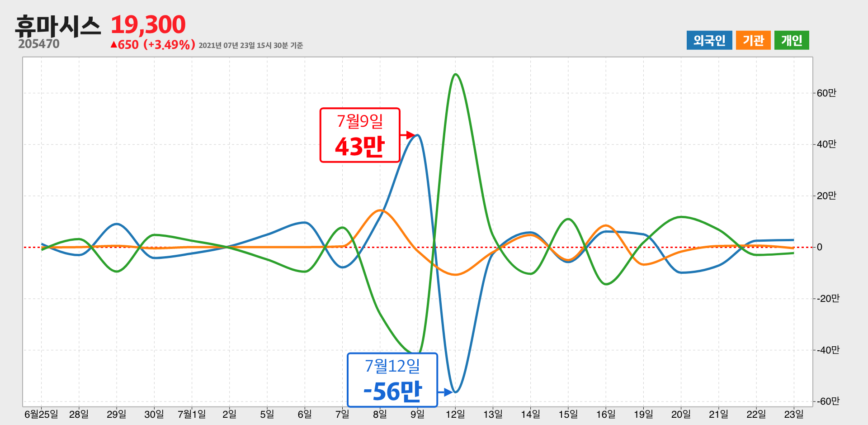The width and height of the screenshot is (868, 425).
Task: Click the timestamp 2021년 07년 23일 15시 30분 기준
Action: 250,45
